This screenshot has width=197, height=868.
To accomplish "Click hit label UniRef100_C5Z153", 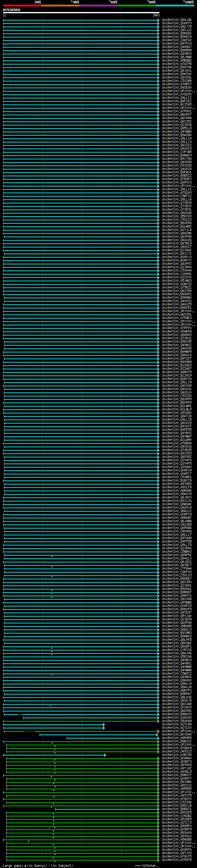I will click(x=177, y=396).
